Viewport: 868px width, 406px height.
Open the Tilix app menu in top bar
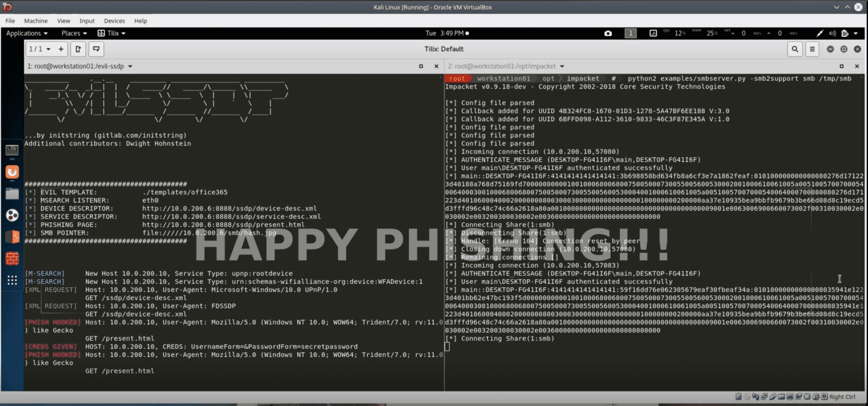(112, 33)
